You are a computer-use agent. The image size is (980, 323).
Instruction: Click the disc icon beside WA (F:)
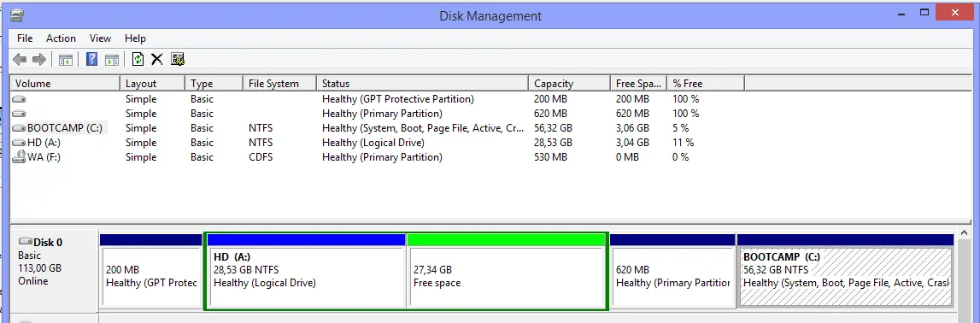[x=20, y=156]
